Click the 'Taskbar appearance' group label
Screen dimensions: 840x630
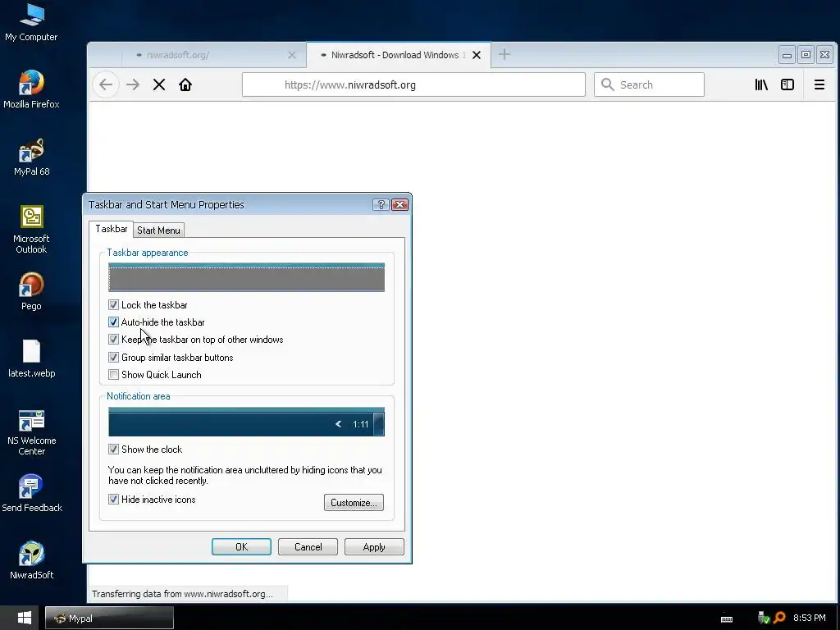point(148,253)
